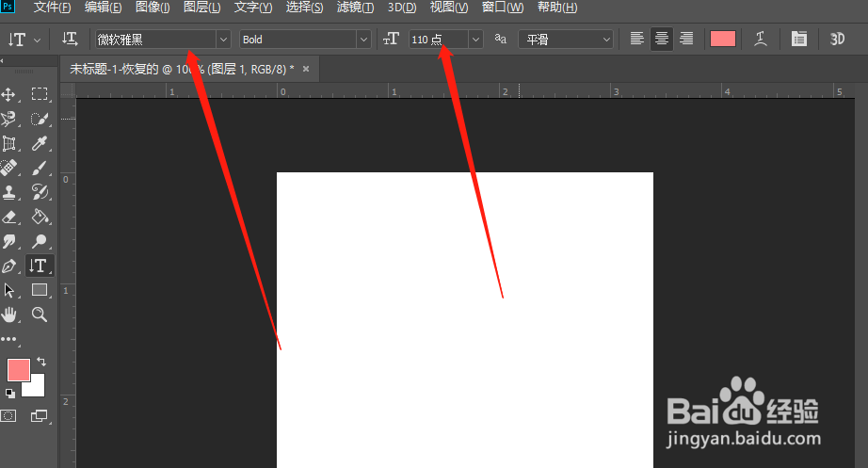Click the 微软雅黑 font name field
The image size is (868, 468).
click(x=156, y=40)
